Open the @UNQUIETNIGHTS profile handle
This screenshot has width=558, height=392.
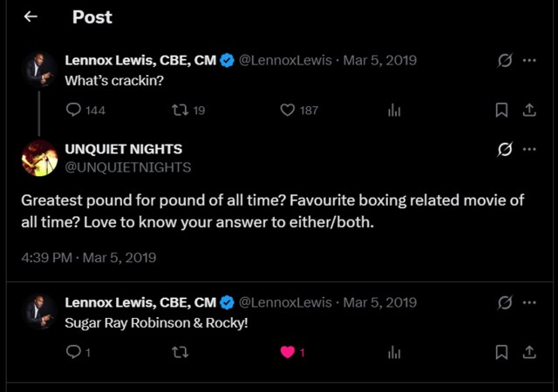(128, 166)
